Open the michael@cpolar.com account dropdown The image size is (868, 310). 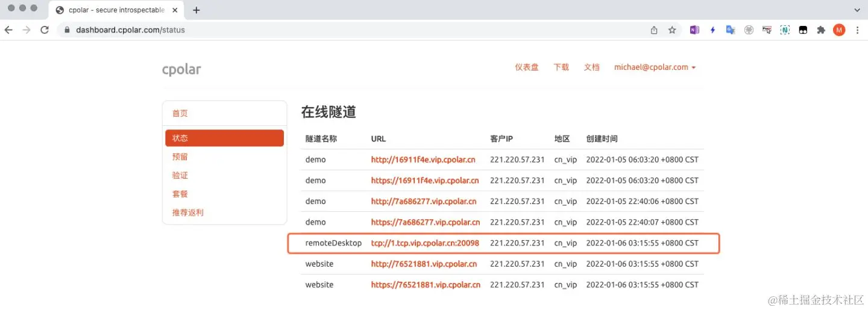tap(655, 67)
